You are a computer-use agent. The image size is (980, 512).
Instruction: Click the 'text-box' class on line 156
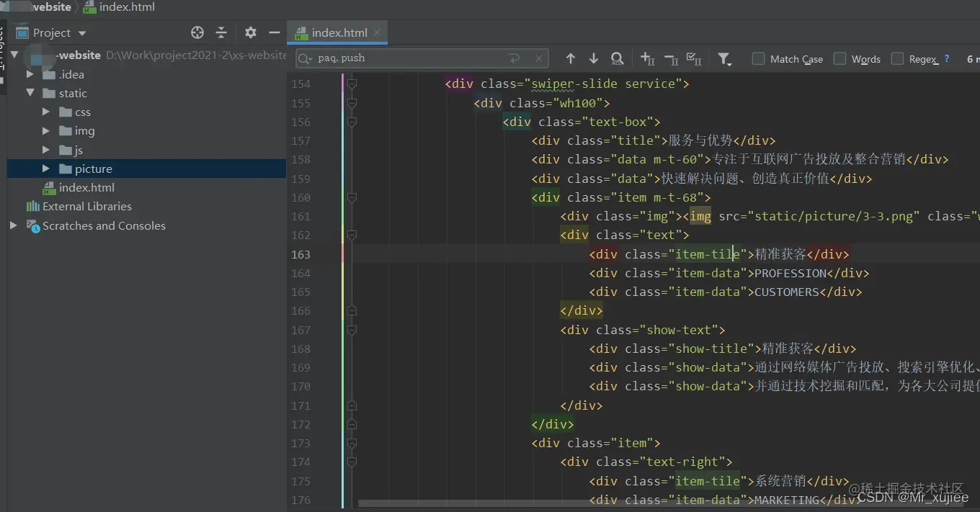coord(618,122)
